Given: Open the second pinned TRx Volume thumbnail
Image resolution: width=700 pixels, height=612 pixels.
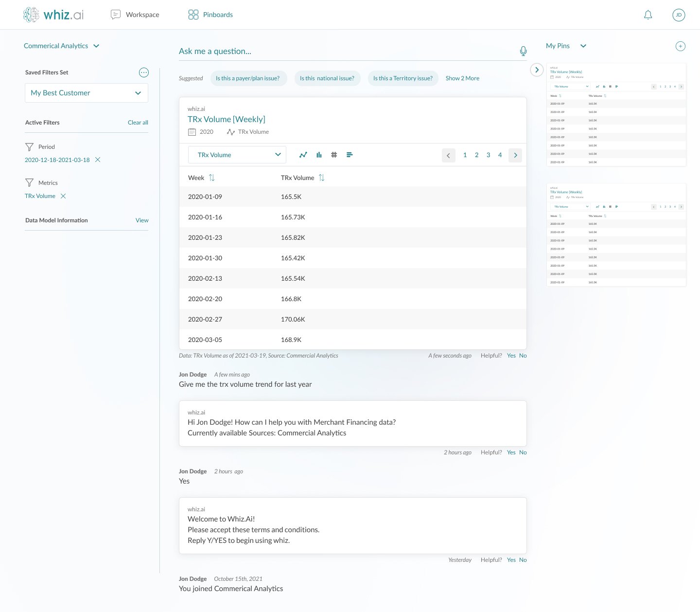Looking at the screenshot, I should point(616,235).
